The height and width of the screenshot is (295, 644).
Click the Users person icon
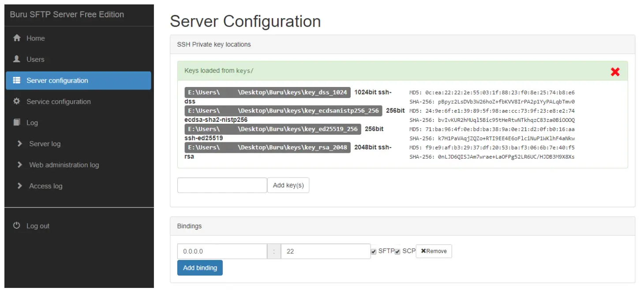pos(17,59)
